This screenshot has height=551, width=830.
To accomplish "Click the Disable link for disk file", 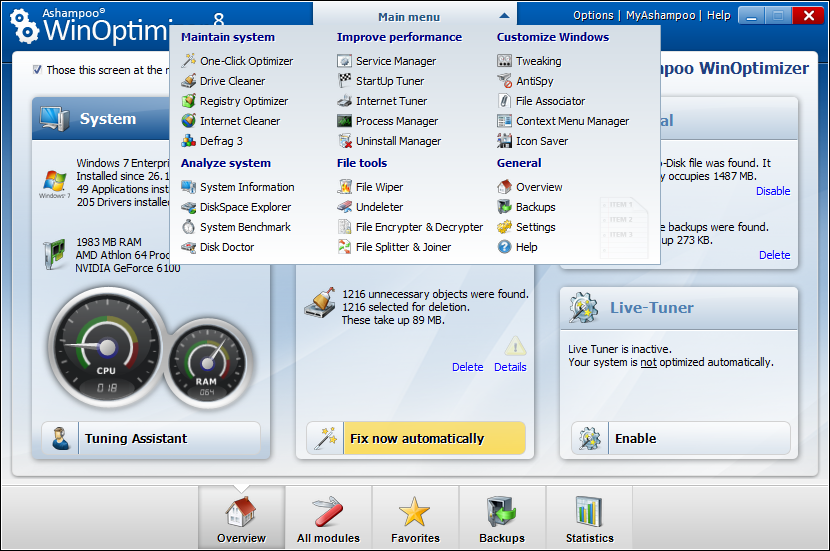I will click(773, 191).
